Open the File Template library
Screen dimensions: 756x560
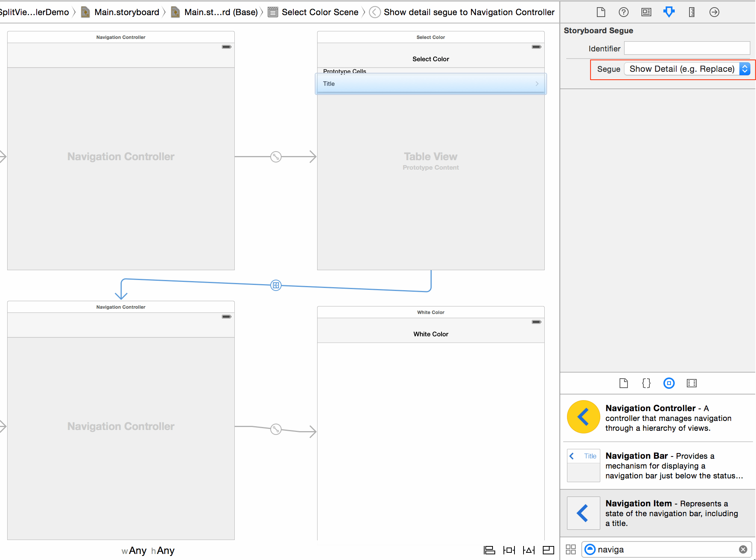point(623,383)
